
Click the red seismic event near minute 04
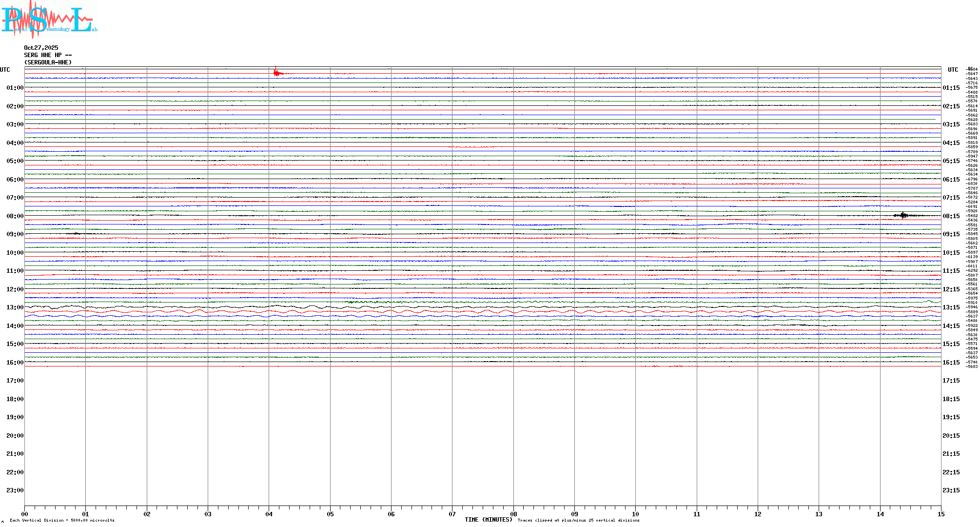click(277, 73)
